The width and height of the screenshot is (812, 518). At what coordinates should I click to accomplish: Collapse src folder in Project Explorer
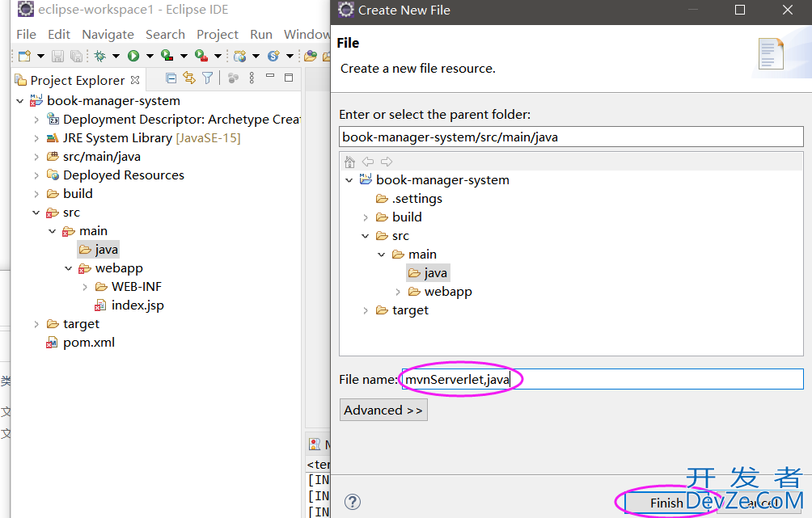pos(36,213)
